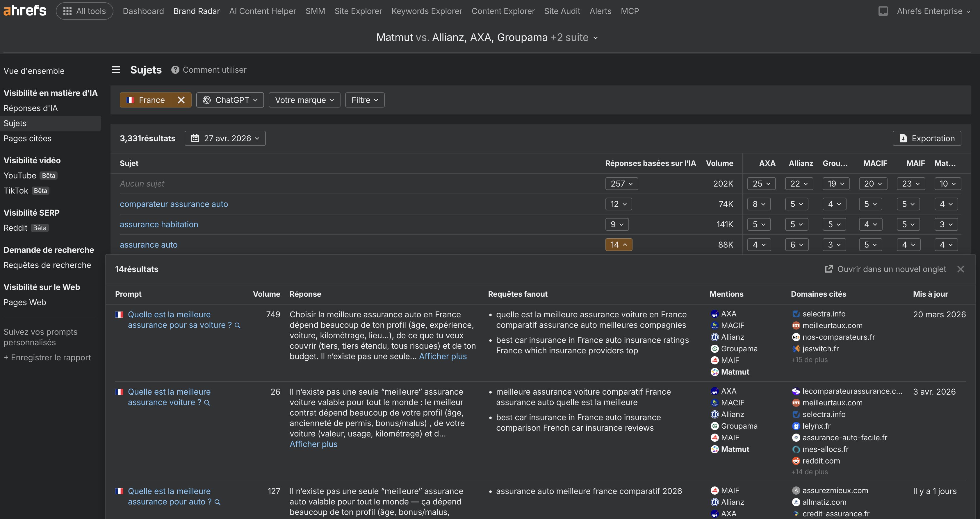
Task: Open comparateur assurance auto topic link
Action: coord(174,204)
